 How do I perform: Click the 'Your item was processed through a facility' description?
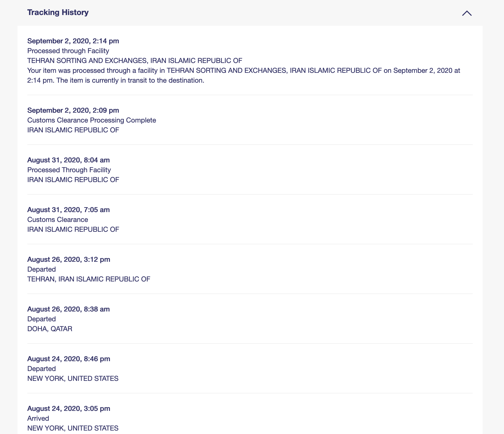[244, 75]
